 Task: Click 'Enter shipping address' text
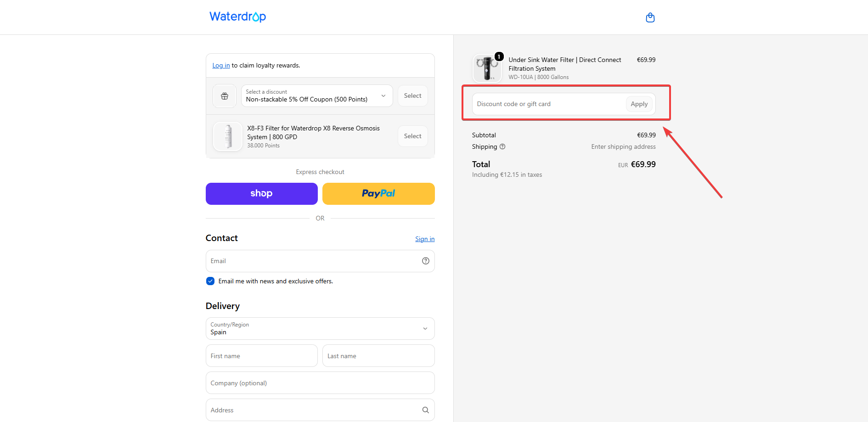point(623,147)
